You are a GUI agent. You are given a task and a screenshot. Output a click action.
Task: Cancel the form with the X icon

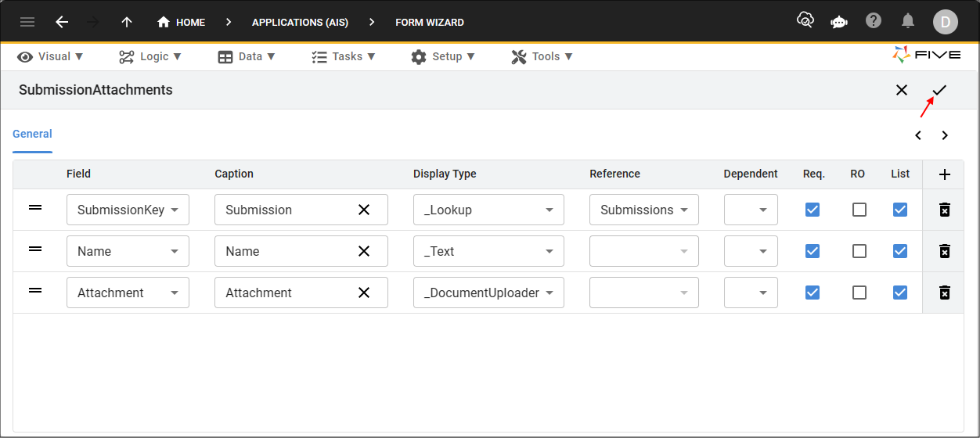[902, 90]
